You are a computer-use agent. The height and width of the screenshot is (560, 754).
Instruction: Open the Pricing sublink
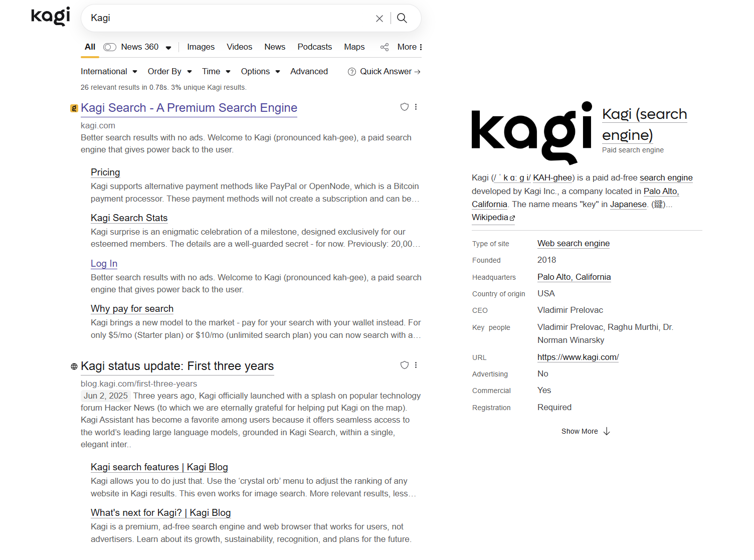point(105,172)
